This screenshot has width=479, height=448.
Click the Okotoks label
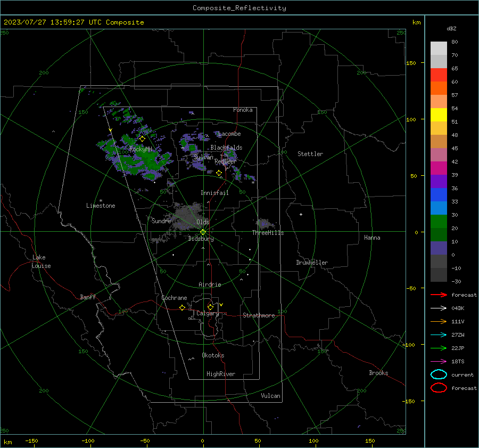(213, 355)
